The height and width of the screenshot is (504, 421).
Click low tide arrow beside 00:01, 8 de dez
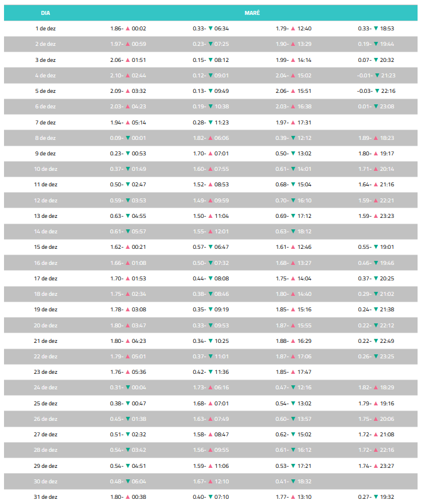(x=128, y=138)
